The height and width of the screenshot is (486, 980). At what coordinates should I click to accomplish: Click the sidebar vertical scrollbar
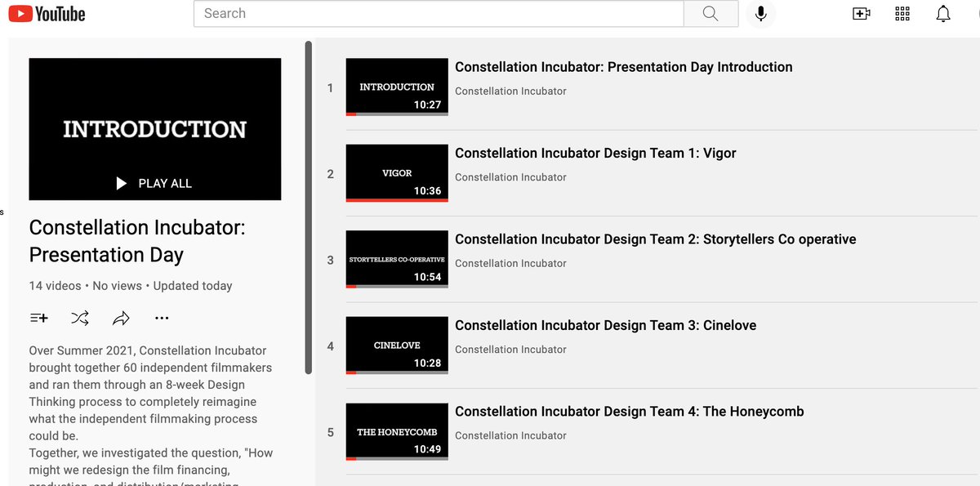309,208
